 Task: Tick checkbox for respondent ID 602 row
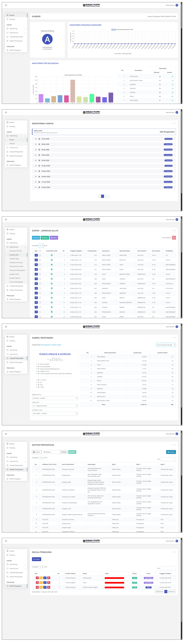pyautogui.click(x=40, y=312)
